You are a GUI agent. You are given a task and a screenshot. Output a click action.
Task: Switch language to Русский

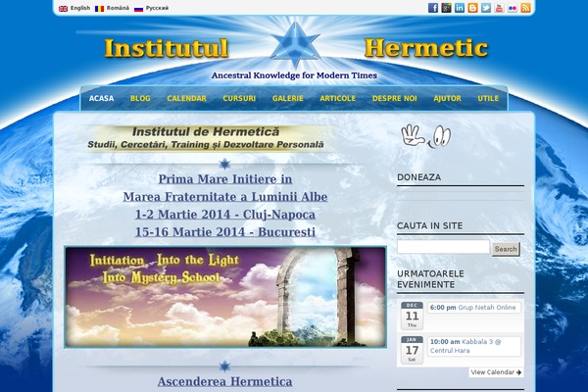pyautogui.click(x=157, y=8)
